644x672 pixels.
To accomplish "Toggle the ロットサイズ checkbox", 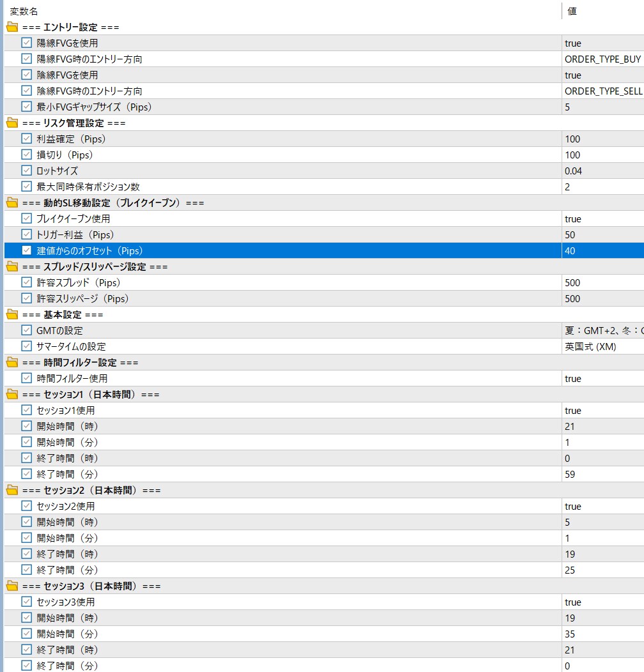I will [27, 171].
